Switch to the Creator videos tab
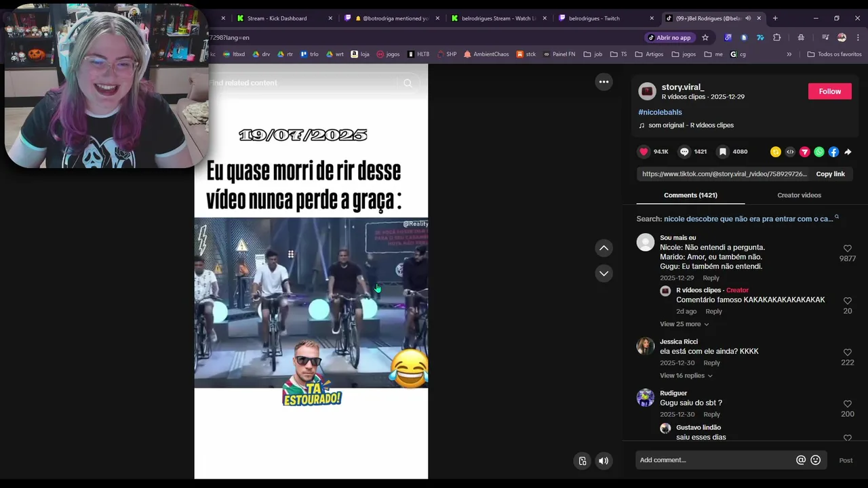Viewport: 868px width, 488px height. point(799,195)
